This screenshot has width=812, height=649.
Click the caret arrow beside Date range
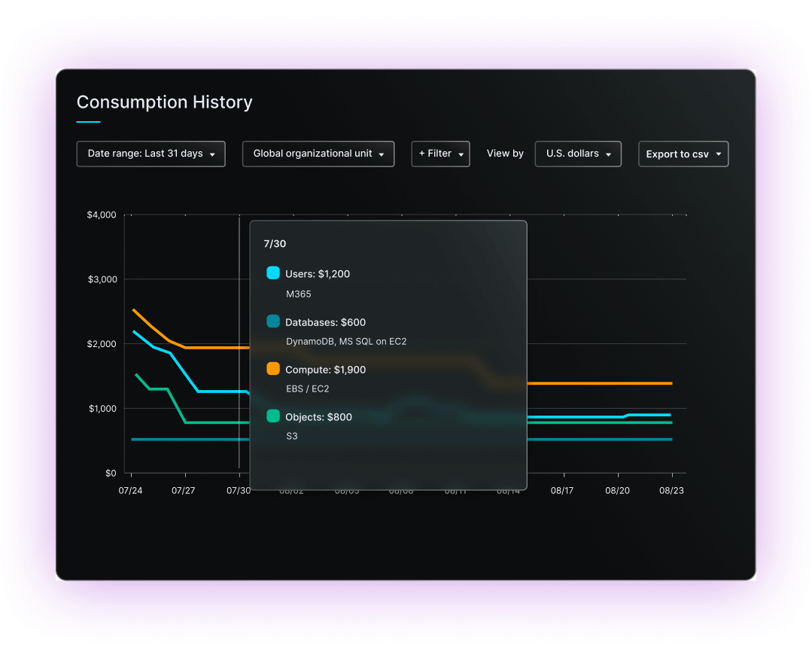212,154
